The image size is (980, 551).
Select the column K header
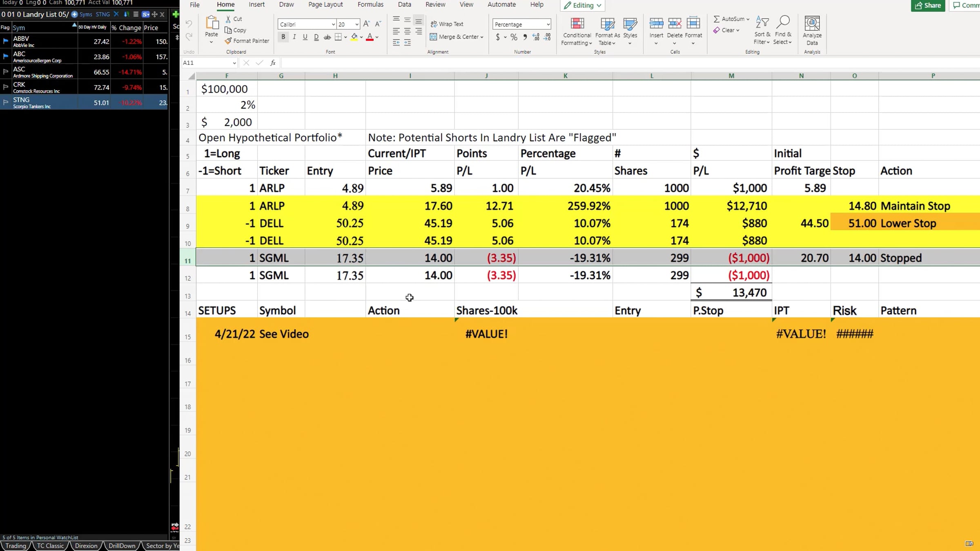(565, 76)
